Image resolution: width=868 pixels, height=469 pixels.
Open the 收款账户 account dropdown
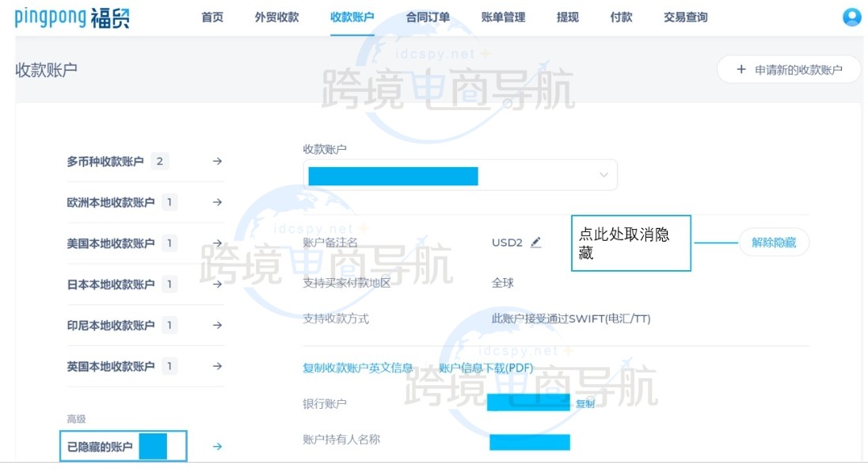point(603,174)
